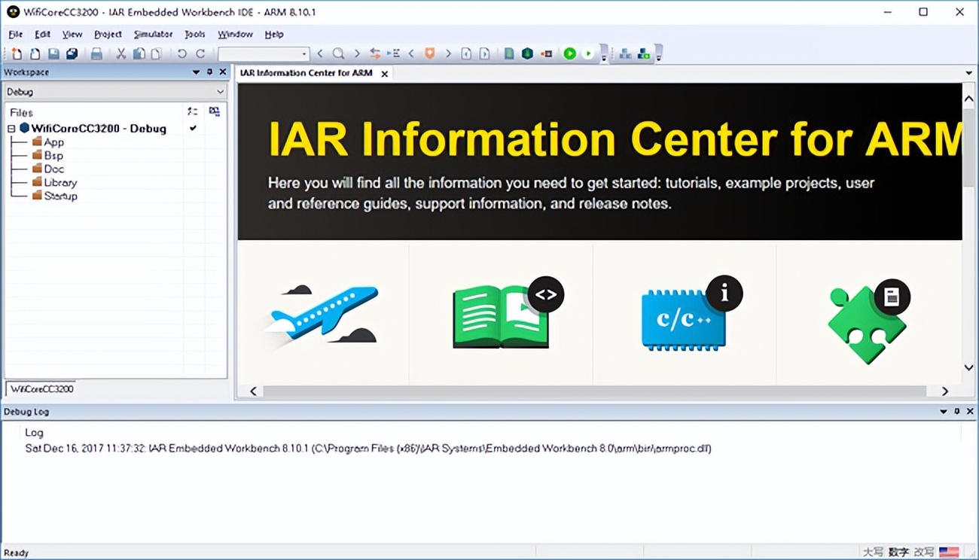Click the horizontal scrollbar in Information Center
This screenshot has width=979, height=560.
coord(593,391)
